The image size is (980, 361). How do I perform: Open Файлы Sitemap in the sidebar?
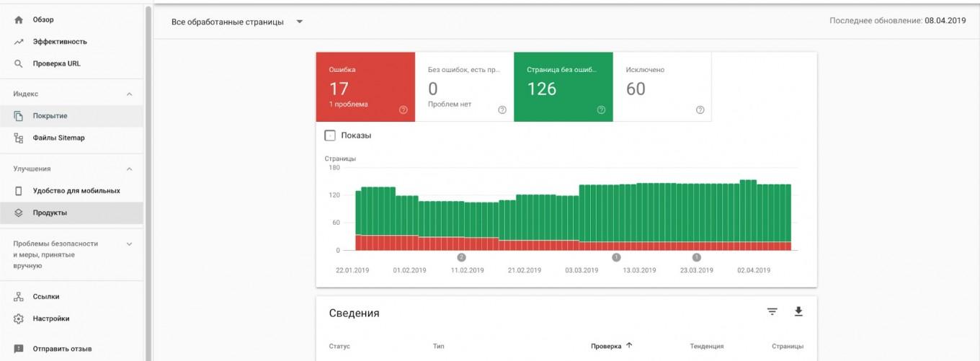pos(58,138)
